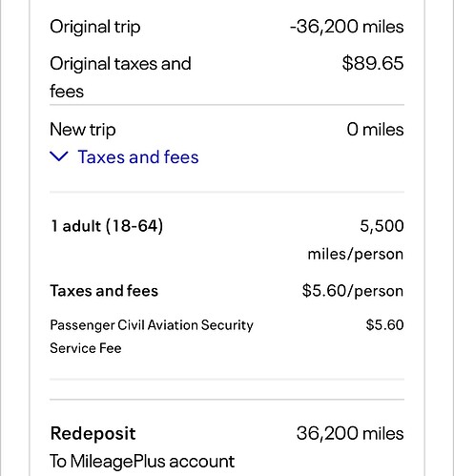
Task: Select the Redeposit heading
Action: coord(93,433)
